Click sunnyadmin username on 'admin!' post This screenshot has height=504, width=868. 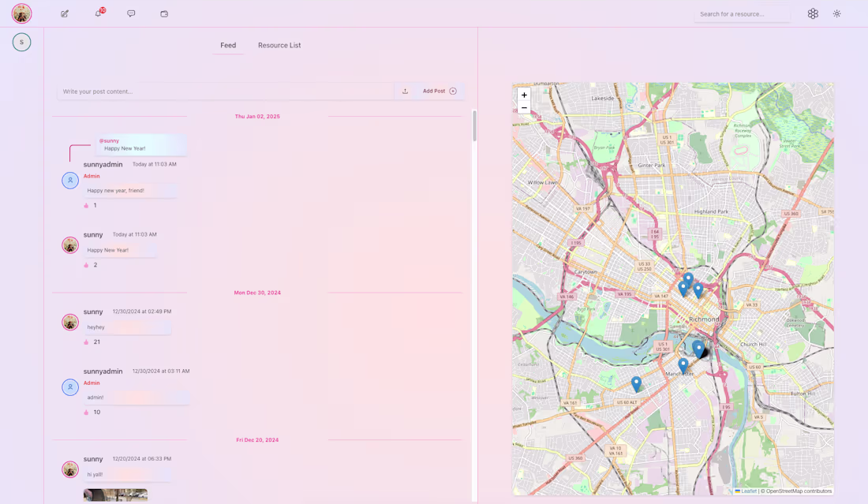(103, 371)
